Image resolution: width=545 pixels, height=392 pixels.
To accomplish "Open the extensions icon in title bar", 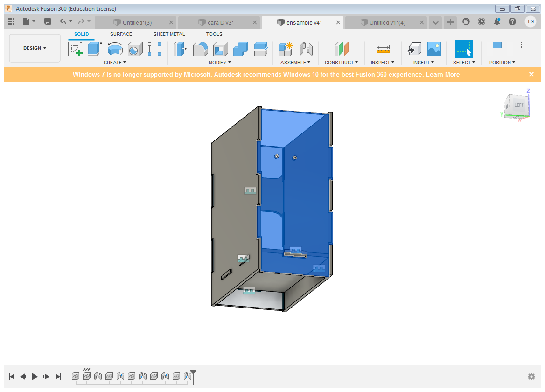I will tap(466, 22).
